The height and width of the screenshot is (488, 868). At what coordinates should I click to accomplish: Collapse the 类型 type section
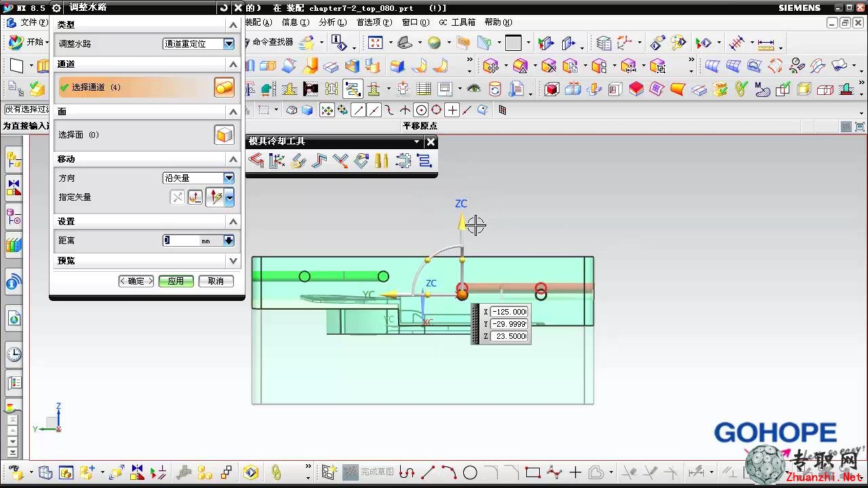coord(233,24)
